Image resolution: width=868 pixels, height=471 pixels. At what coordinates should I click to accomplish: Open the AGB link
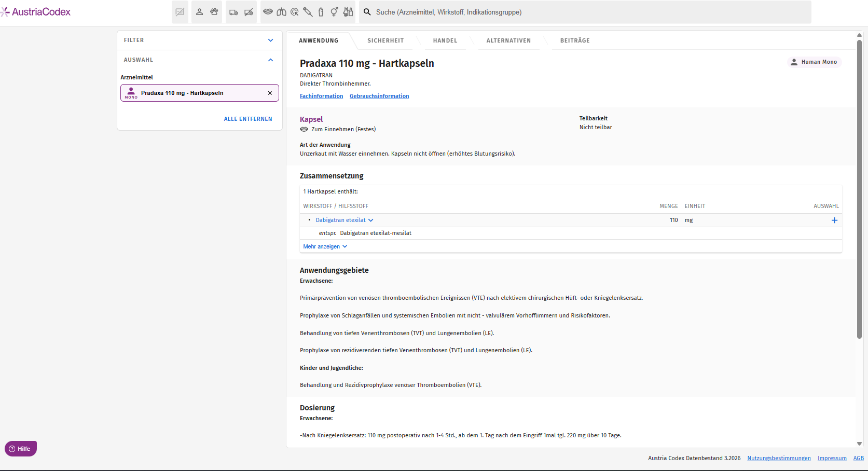pyautogui.click(x=859, y=458)
